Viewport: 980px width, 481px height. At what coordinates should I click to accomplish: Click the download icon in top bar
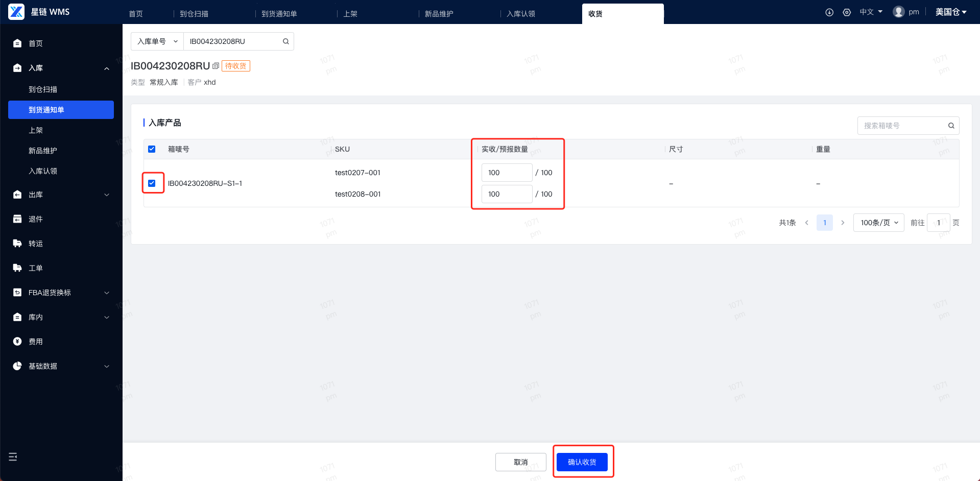[829, 12]
